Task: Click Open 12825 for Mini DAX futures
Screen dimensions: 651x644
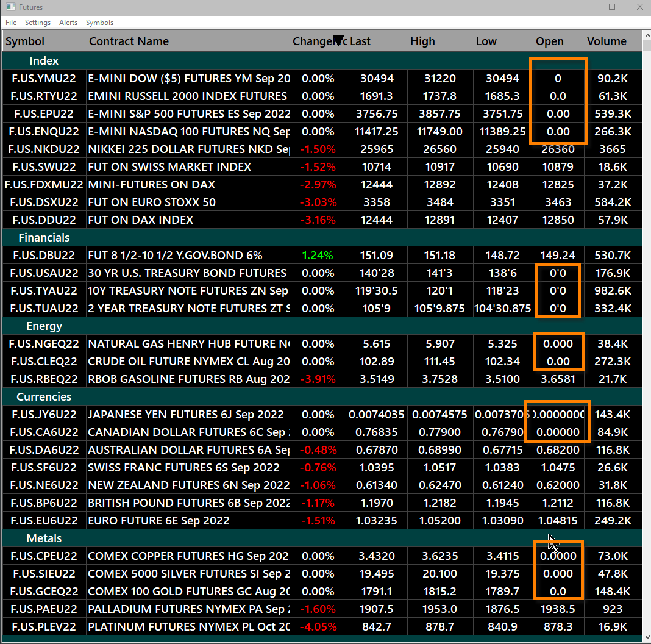Action: point(558,184)
